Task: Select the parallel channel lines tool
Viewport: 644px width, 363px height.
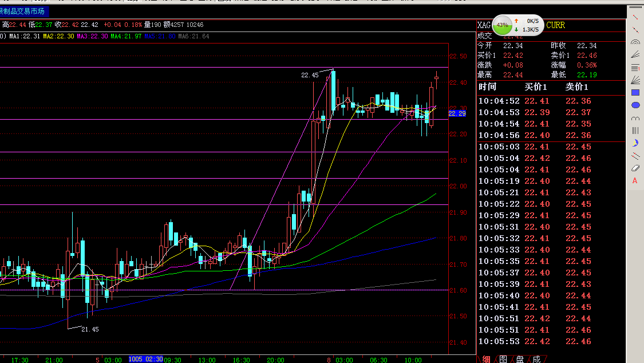Action: (635, 156)
